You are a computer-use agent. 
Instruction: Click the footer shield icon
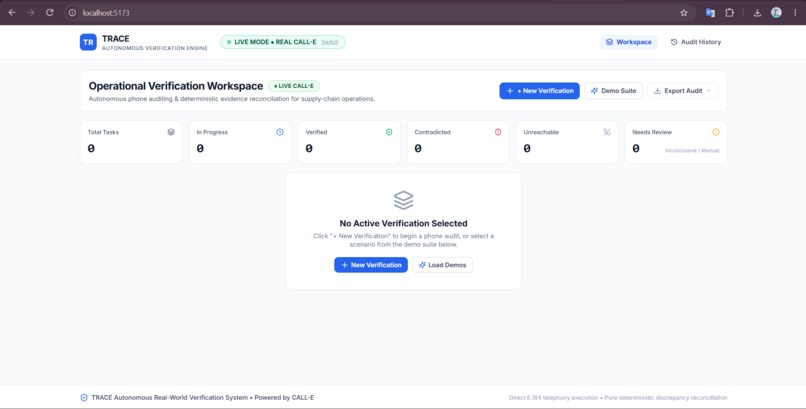[x=84, y=398]
